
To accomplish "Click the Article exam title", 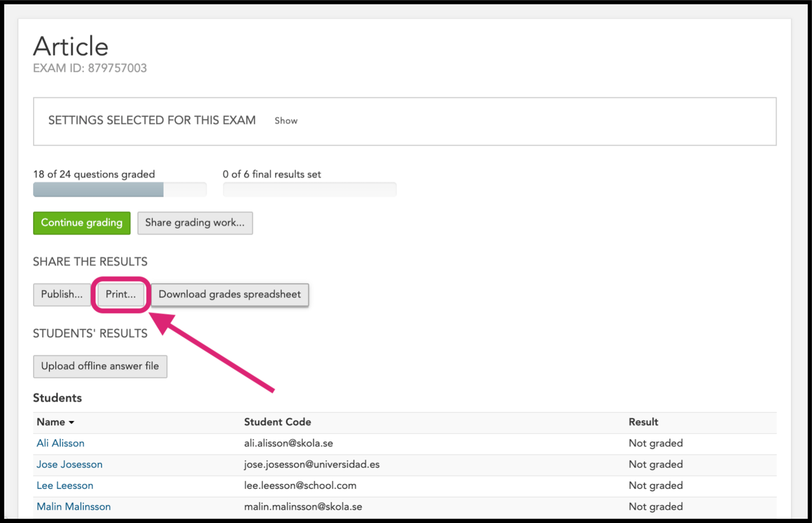I will pos(71,47).
